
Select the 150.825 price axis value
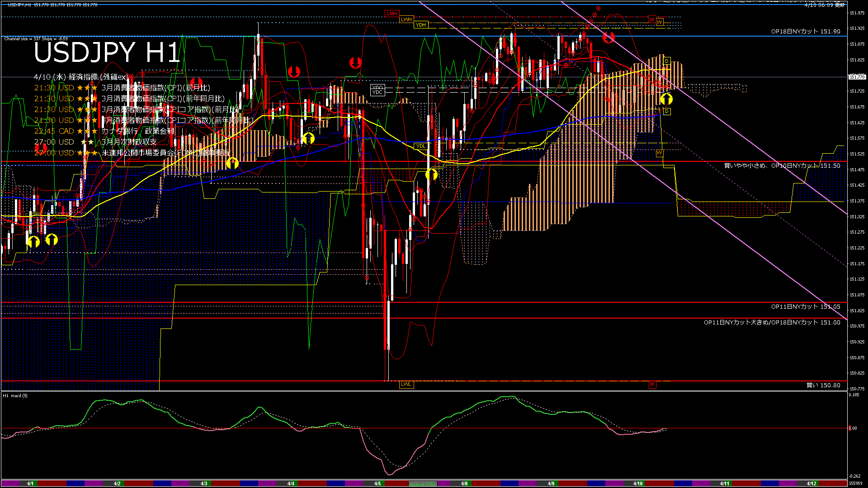click(857, 373)
